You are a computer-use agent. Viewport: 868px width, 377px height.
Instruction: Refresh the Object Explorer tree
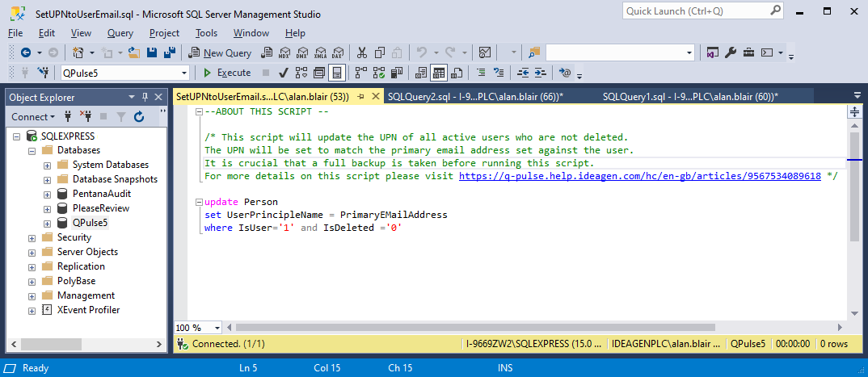pyautogui.click(x=139, y=116)
